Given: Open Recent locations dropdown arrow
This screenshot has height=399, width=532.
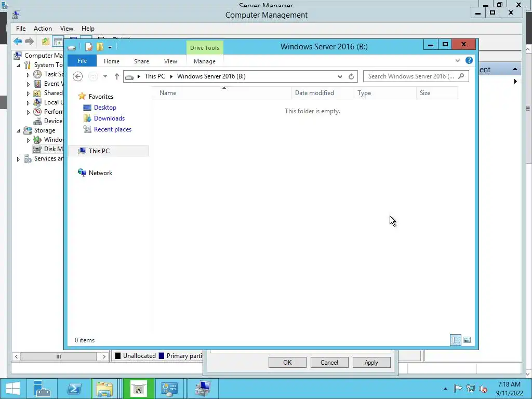Looking at the screenshot, I should [x=105, y=76].
